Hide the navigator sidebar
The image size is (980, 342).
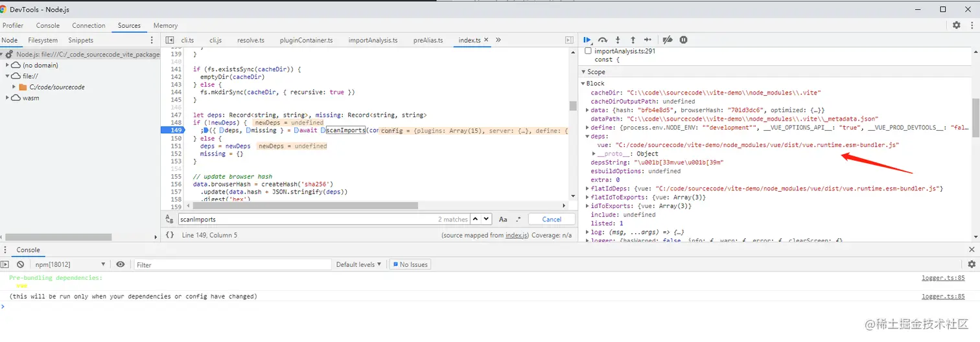click(170, 40)
